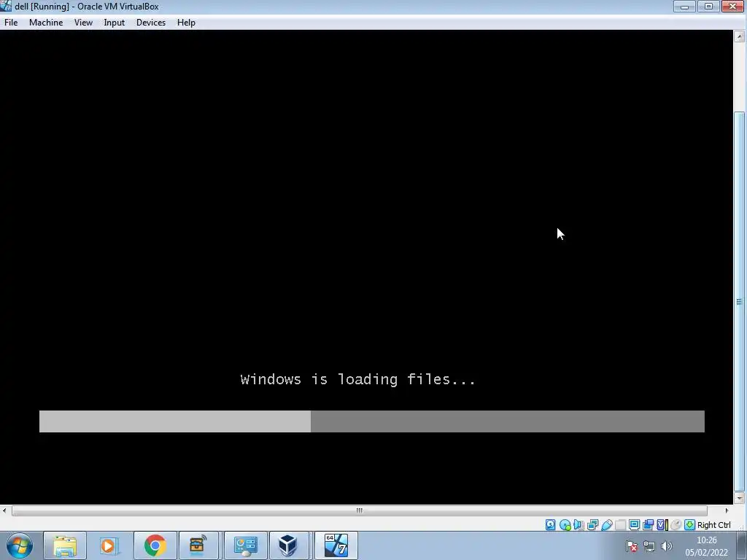The image size is (747, 560).
Task: Click the horizontal scrollbar thumb
Action: coord(359,510)
